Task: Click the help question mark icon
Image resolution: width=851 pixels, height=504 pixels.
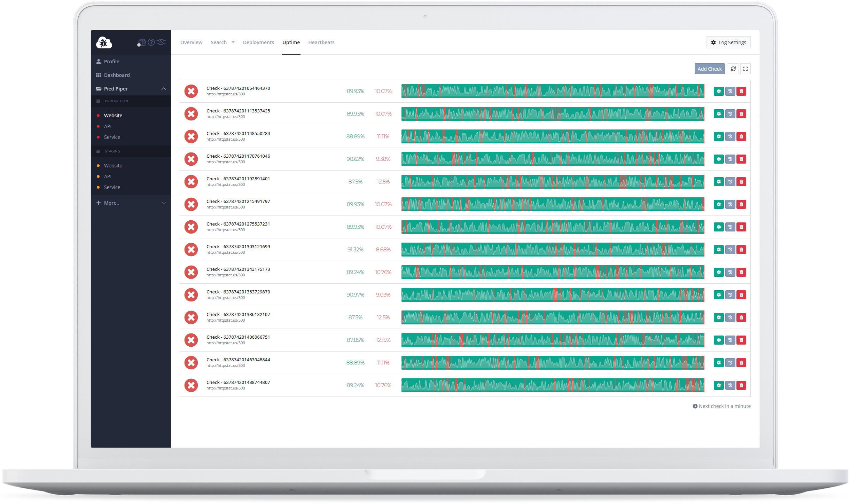Action: [x=151, y=42]
